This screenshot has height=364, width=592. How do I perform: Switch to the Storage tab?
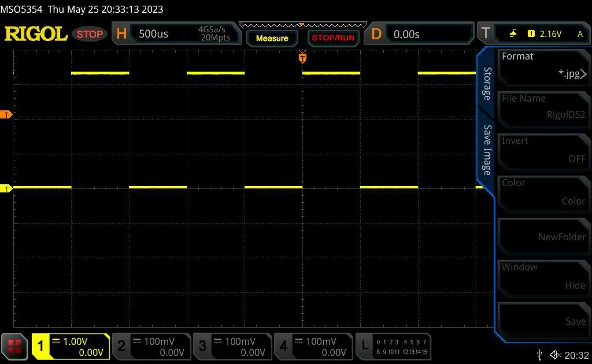pyautogui.click(x=487, y=83)
